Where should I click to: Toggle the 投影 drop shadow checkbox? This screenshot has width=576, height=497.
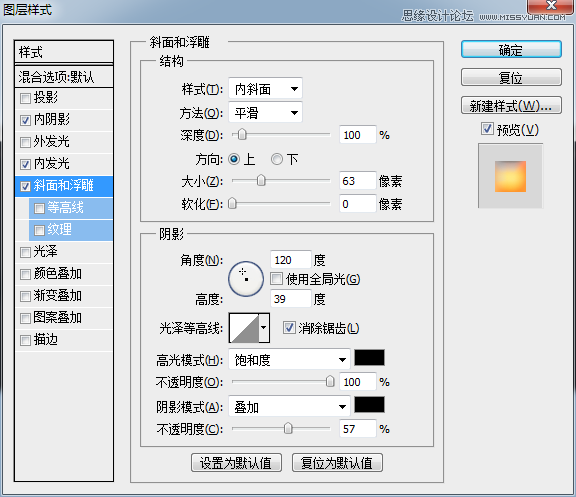pyautogui.click(x=25, y=98)
